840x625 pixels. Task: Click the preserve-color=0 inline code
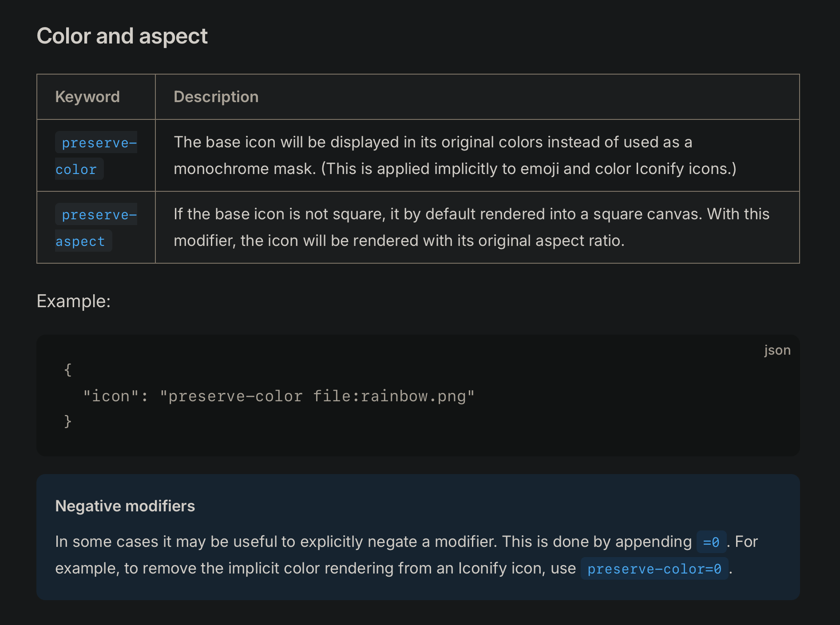[x=654, y=569]
